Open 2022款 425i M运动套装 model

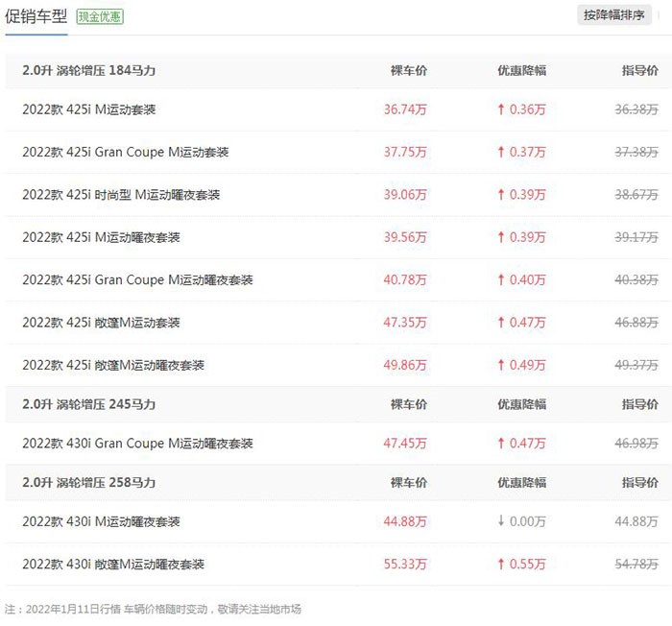[88, 109]
